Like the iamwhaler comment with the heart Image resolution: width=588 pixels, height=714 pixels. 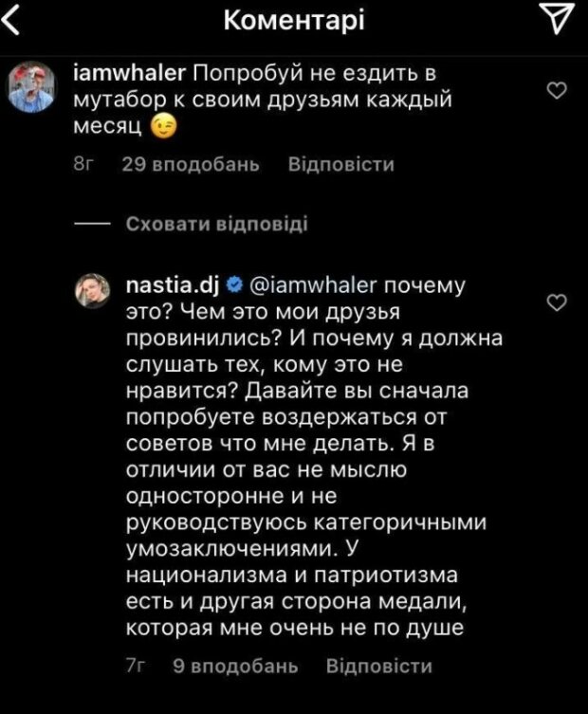(x=559, y=89)
